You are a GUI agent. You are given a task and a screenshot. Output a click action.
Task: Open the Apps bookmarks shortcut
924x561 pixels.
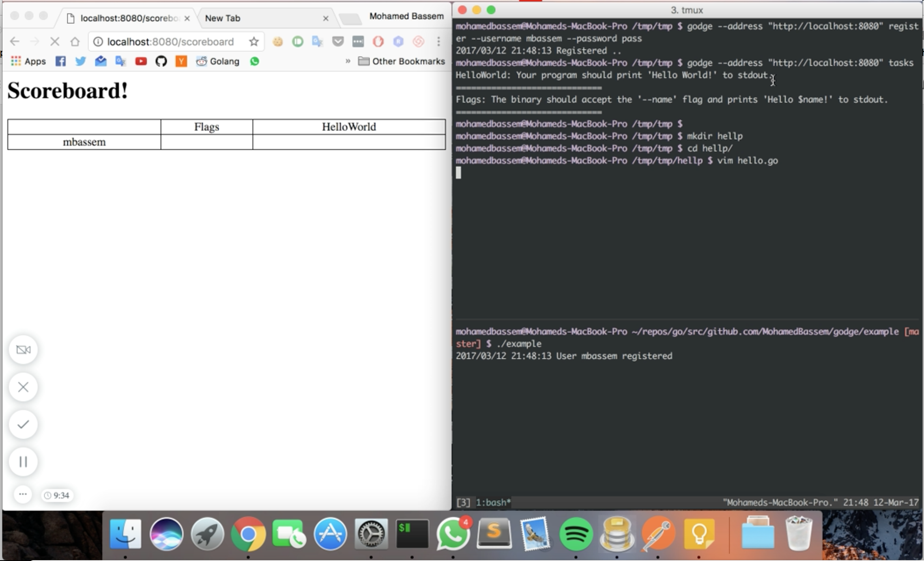[x=28, y=61]
